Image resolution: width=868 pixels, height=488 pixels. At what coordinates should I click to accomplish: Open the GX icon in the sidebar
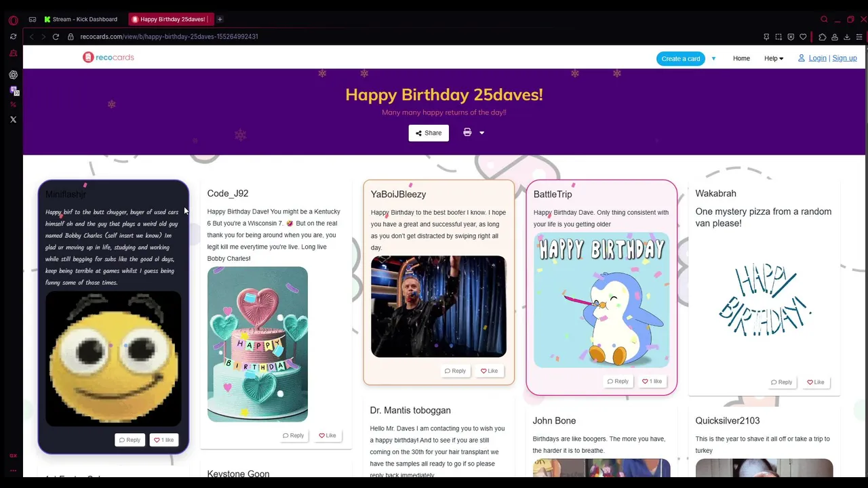tap(13, 455)
